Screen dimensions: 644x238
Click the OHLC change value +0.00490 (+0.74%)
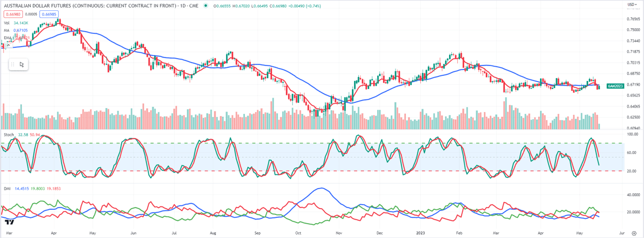306,6
